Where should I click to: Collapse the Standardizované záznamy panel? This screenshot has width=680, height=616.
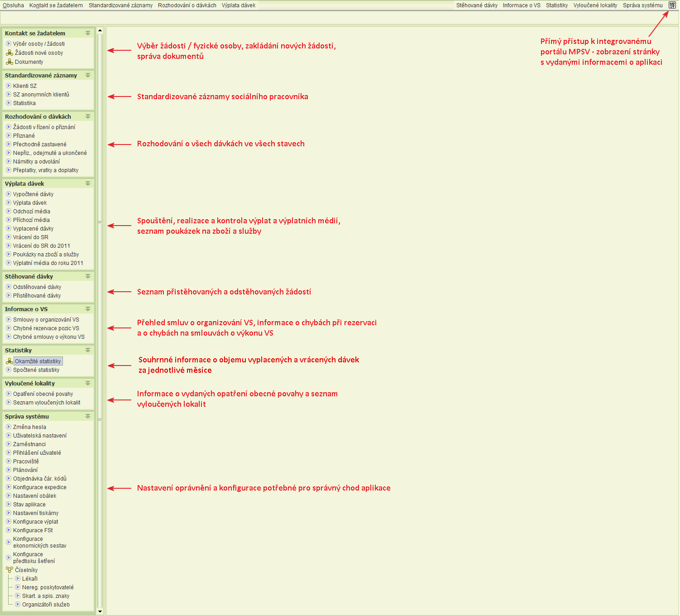(88, 75)
